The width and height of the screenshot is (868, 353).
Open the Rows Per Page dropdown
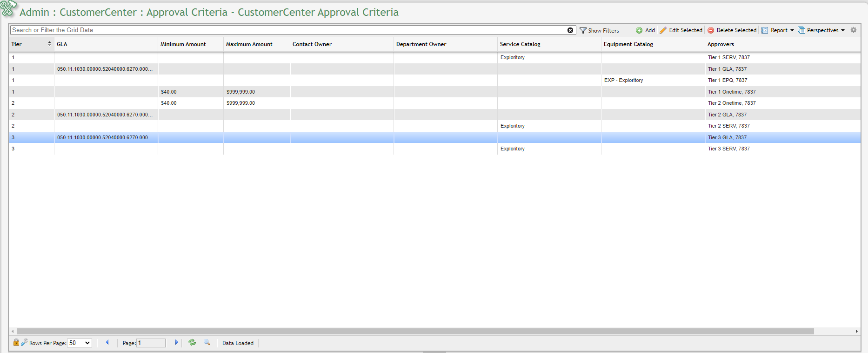click(80, 343)
